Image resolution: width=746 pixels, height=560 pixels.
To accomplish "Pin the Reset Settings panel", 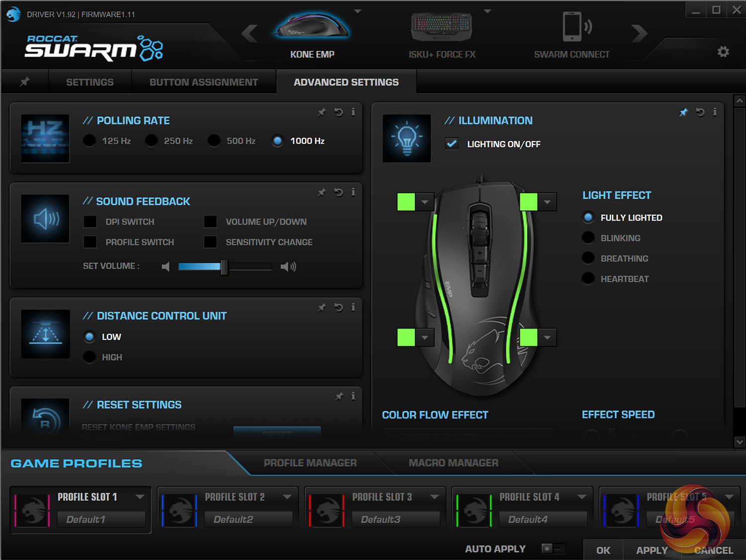I will click(339, 396).
